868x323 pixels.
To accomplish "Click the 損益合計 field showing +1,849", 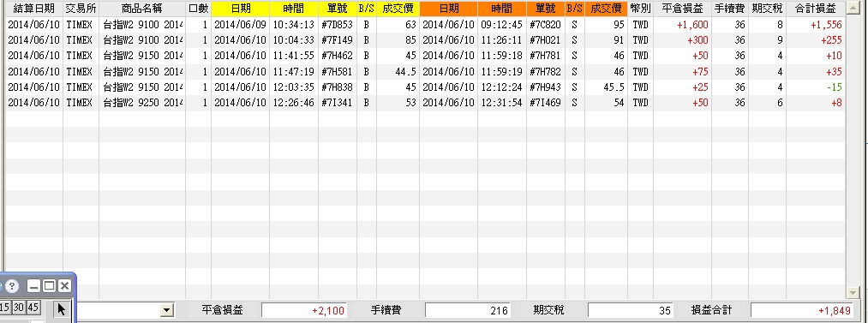I will (x=802, y=310).
